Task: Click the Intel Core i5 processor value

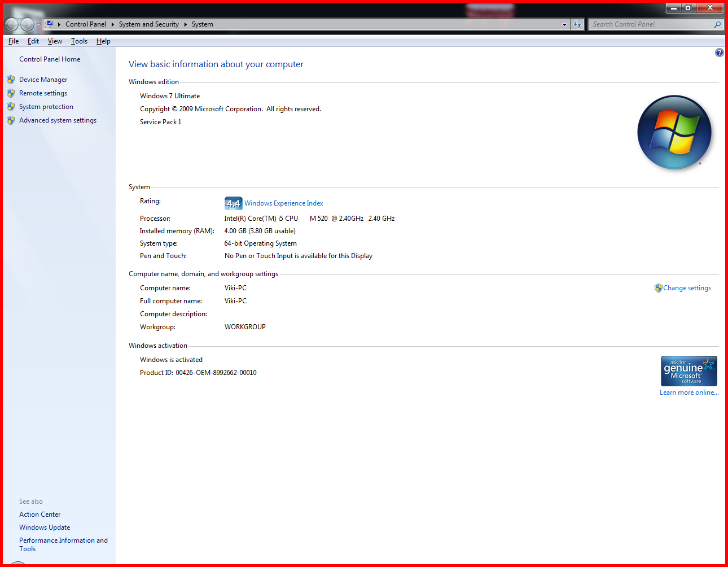Action: click(x=309, y=219)
